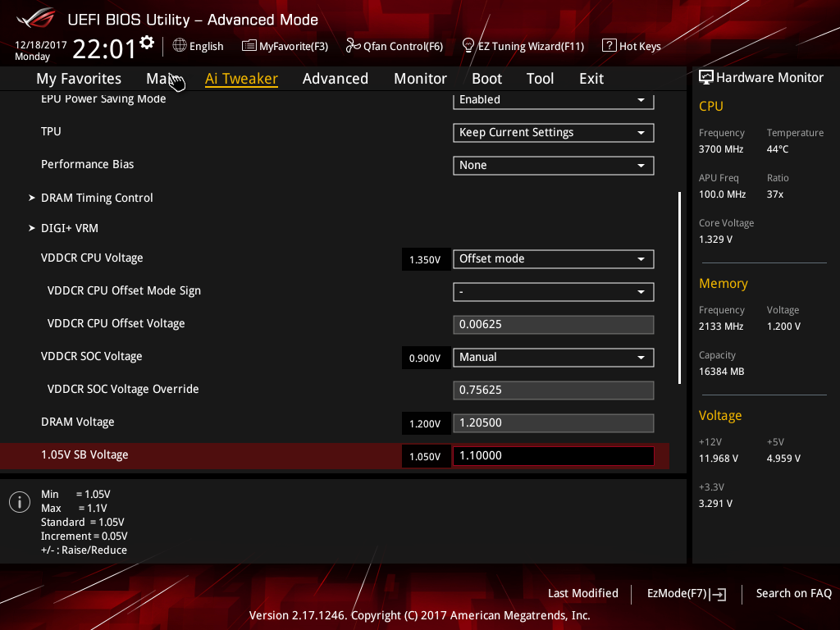The image size is (840, 630).
Task: Click the settings list scrollbar
Action: (679, 288)
